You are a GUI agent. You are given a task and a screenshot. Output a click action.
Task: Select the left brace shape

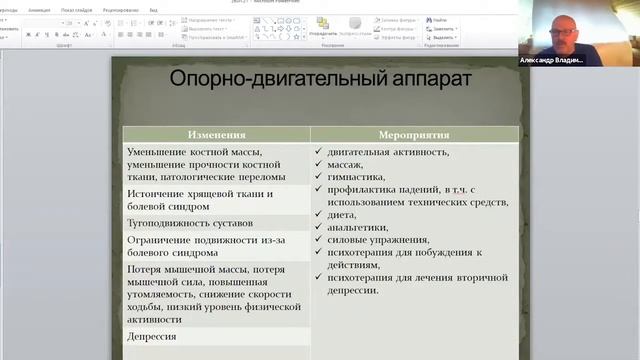coord(280,37)
